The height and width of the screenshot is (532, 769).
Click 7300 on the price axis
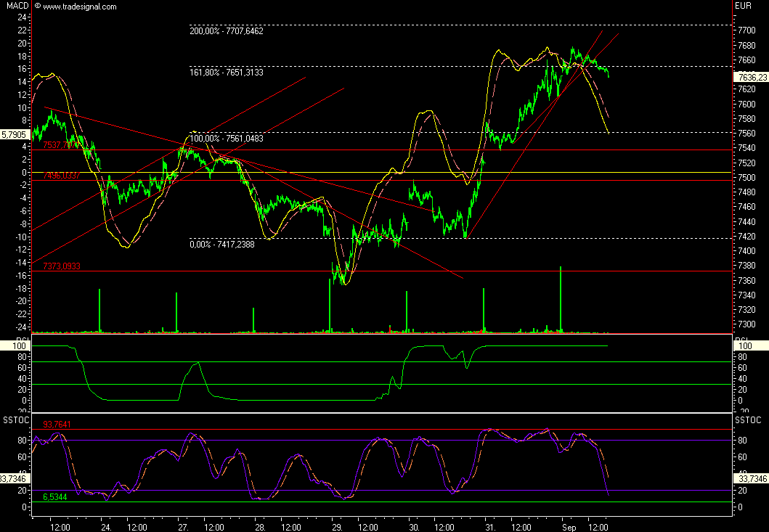tap(746, 324)
